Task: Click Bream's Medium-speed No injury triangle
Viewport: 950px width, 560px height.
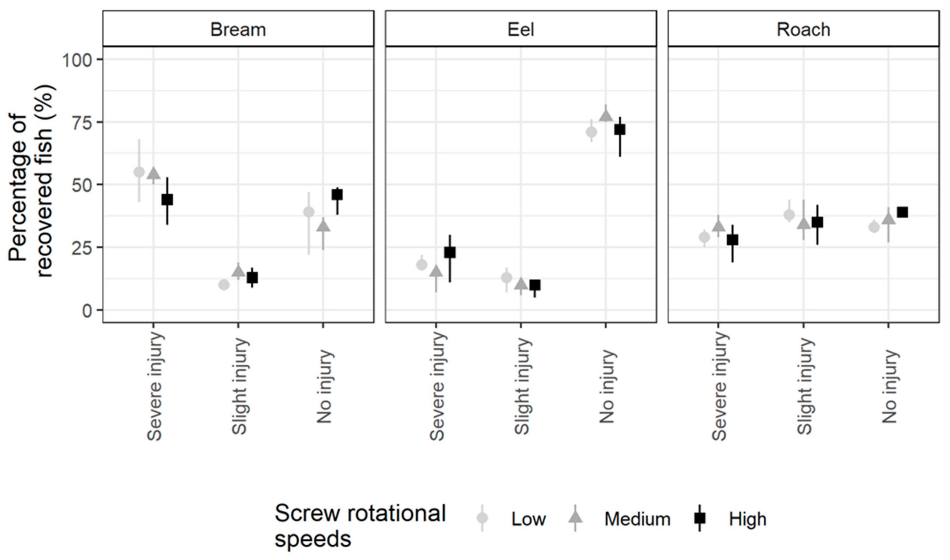Action: [323, 226]
